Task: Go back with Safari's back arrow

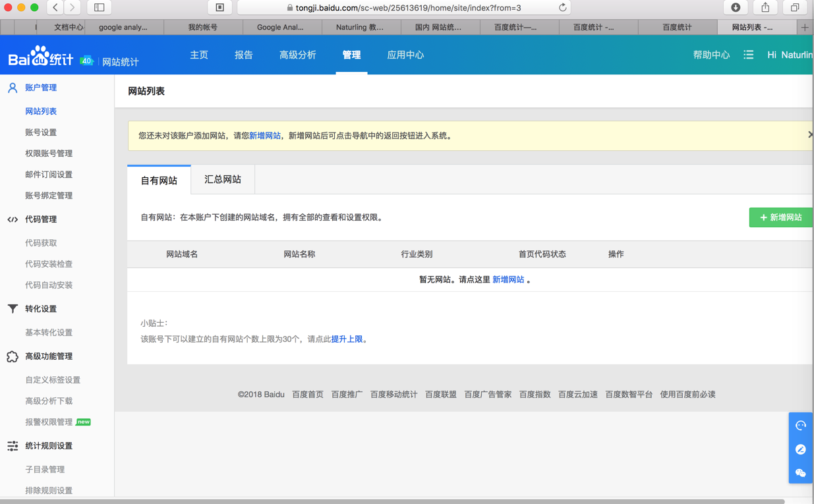Action: [x=55, y=7]
